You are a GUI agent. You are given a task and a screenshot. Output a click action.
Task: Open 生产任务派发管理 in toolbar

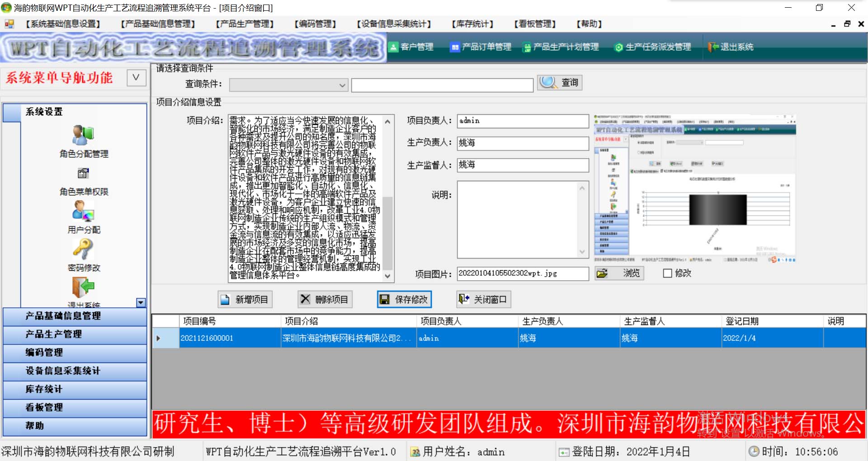click(652, 47)
